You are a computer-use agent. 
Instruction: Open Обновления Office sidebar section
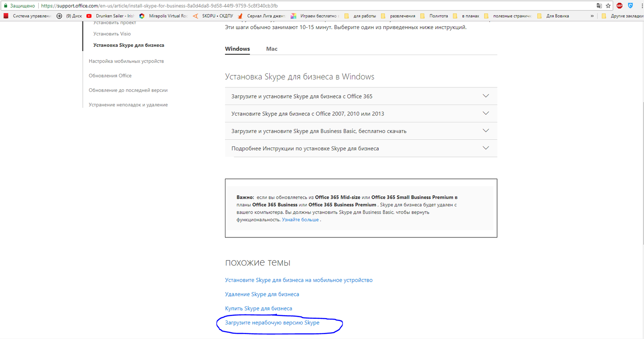(x=110, y=76)
